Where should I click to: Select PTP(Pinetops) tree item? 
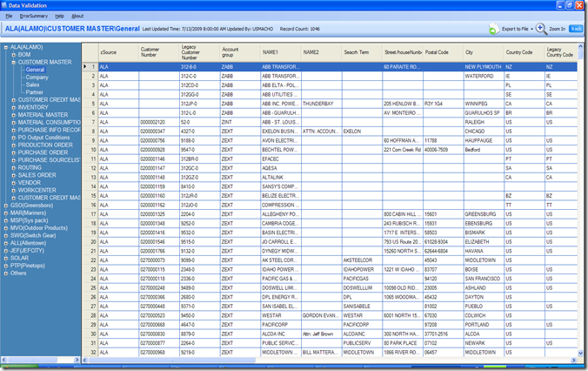pos(27,266)
